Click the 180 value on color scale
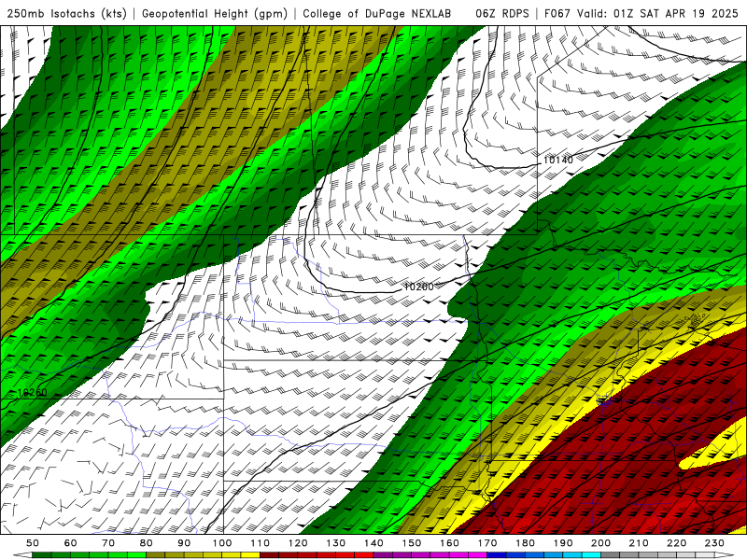This screenshot has height=560, width=747. click(525, 543)
